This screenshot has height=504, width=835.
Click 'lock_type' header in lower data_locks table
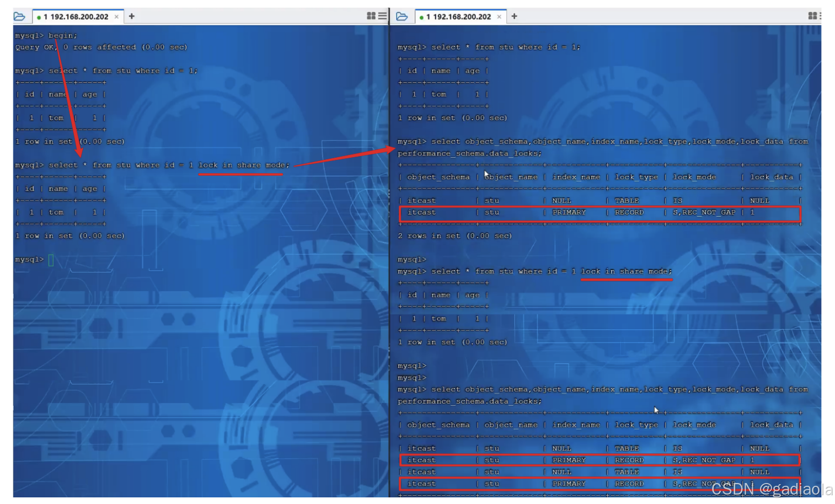tap(636, 425)
